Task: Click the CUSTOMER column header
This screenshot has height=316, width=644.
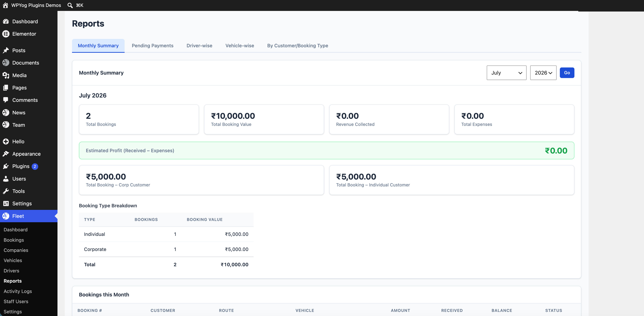Action: (163, 310)
